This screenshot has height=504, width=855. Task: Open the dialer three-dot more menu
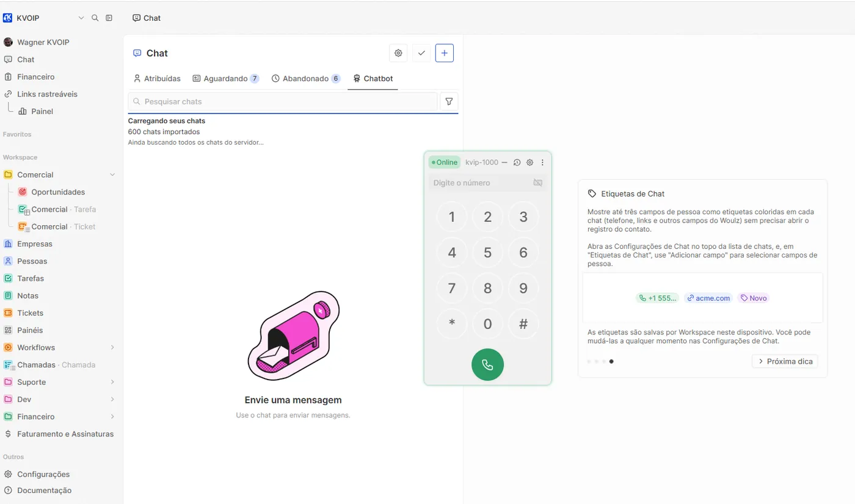pyautogui.click(x=542, y=162)
